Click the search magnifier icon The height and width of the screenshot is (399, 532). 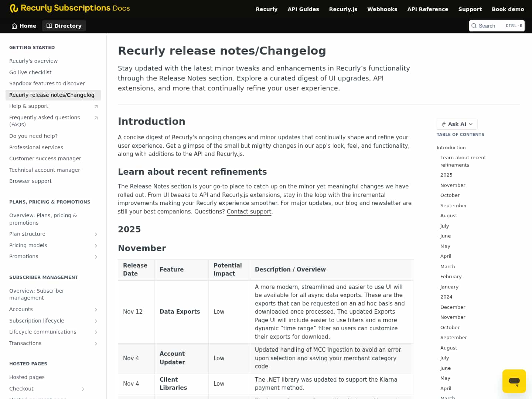tap(474, 26)
